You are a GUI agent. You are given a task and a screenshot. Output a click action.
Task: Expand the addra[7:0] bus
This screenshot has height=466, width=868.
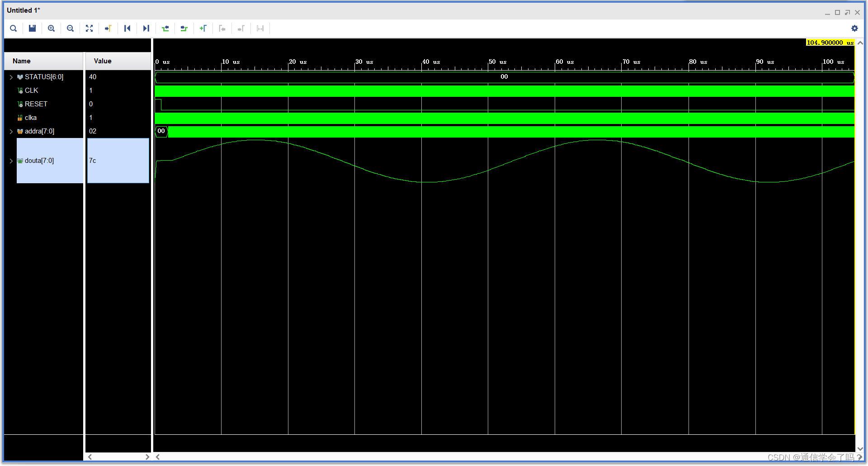point(11,132)
